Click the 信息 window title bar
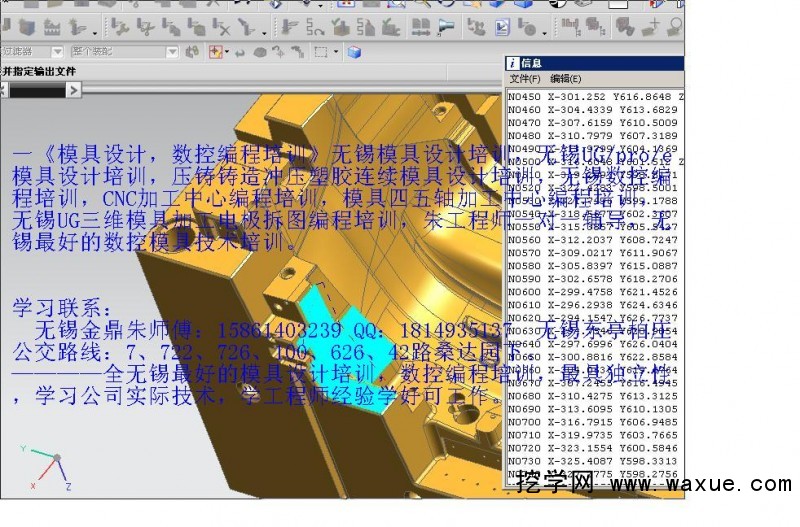 tap(594, 63)
